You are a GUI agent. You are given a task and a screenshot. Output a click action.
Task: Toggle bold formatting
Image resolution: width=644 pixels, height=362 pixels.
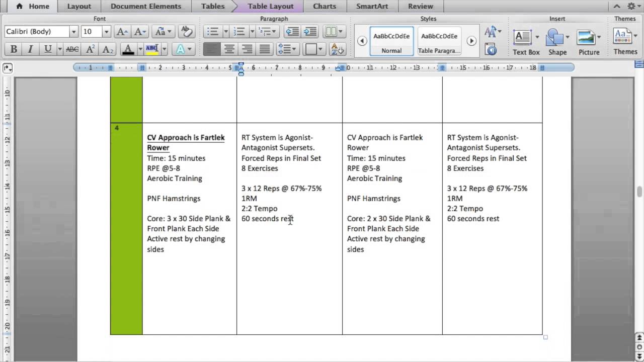click(x=14, y=49)
